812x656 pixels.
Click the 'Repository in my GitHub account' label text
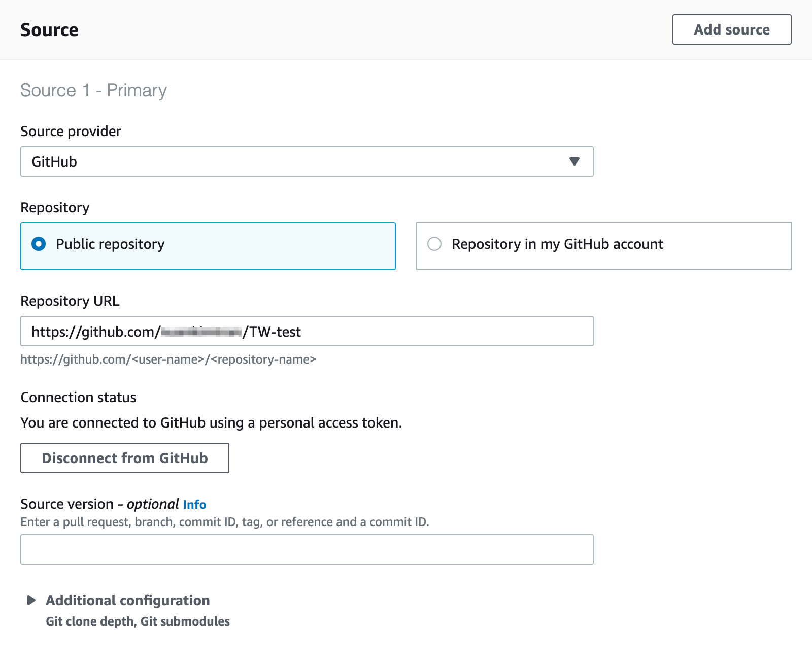(557, 244)
